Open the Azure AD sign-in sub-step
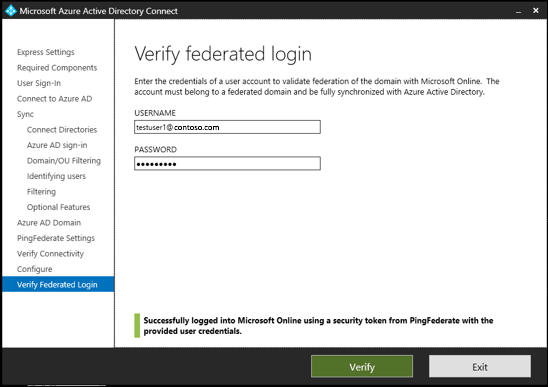548x387 pixels. coord(57,145)
